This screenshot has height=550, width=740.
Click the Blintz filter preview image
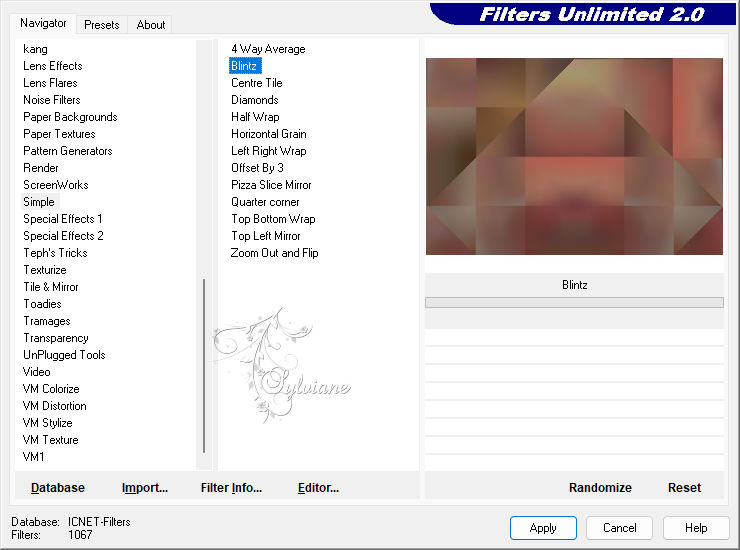[x=574, y=156]
